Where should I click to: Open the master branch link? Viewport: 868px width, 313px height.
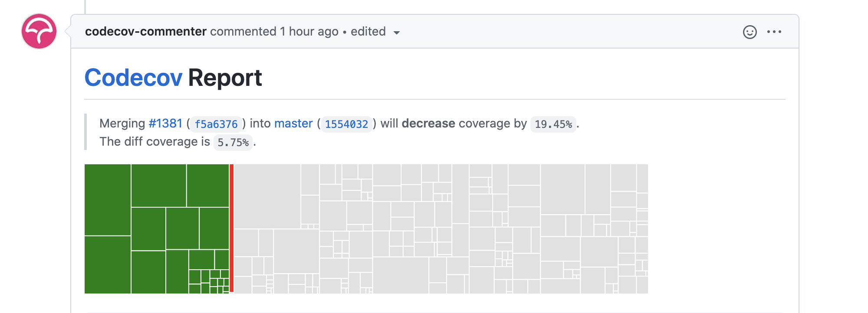(x=293, y=124)
